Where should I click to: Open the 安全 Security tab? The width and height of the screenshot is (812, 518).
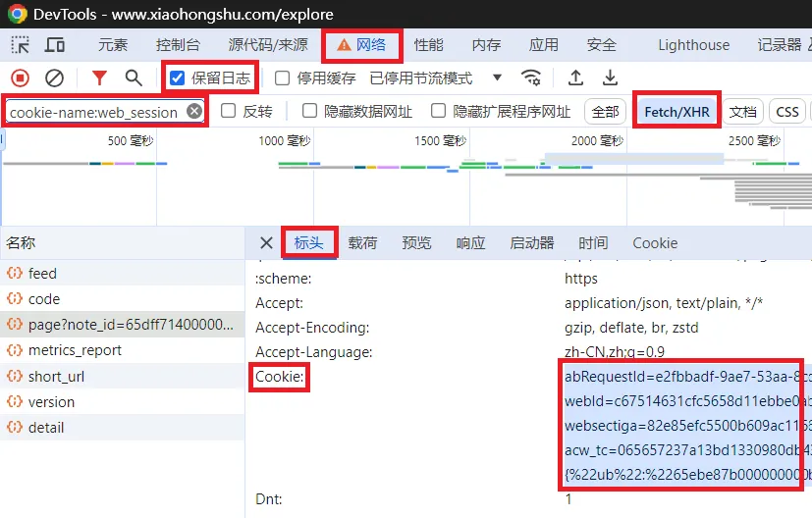click(602, 45)
